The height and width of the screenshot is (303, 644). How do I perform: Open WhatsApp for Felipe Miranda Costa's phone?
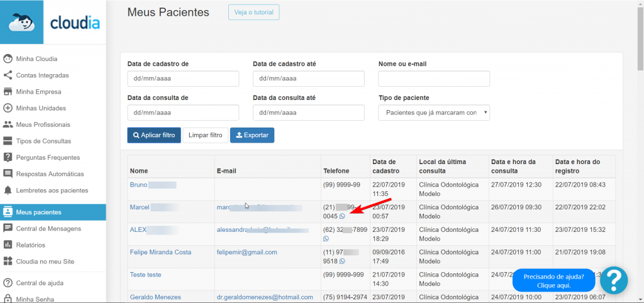[x=342, y=261]
